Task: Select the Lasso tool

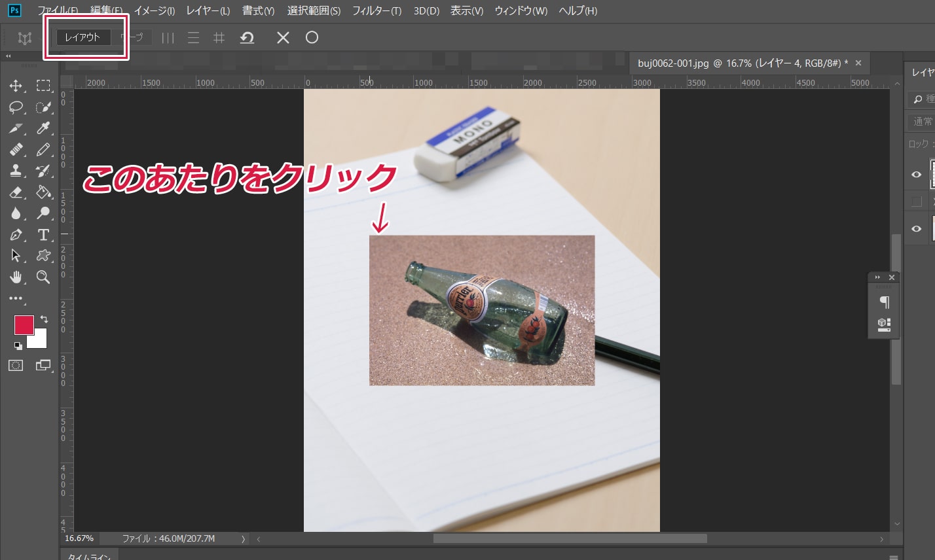Action: 16,107
